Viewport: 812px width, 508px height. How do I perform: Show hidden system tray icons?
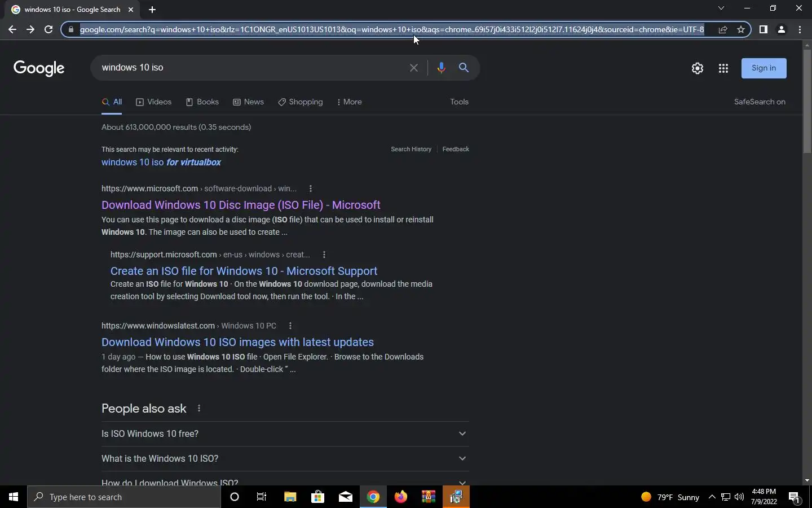tap(712, 497)
